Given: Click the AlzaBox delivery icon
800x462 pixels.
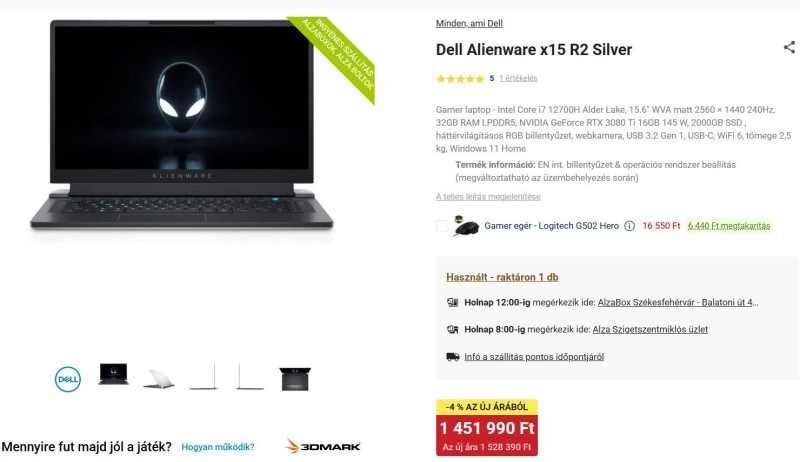Looking at the screenshot, I should click(452, 302).
